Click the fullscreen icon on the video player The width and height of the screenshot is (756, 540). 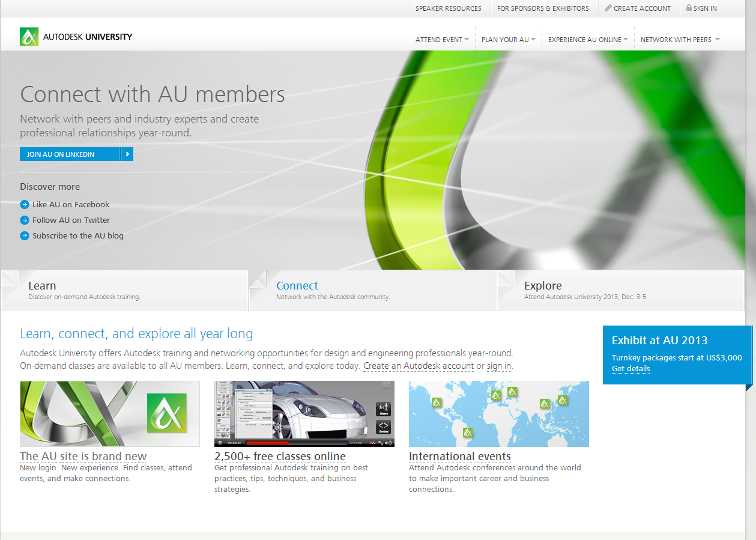pyautogui.click(x=381, y=443)
